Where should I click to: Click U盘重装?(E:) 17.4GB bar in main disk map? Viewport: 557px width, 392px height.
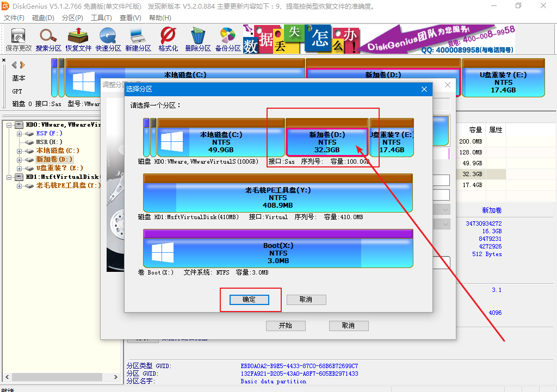click(503, 78)
